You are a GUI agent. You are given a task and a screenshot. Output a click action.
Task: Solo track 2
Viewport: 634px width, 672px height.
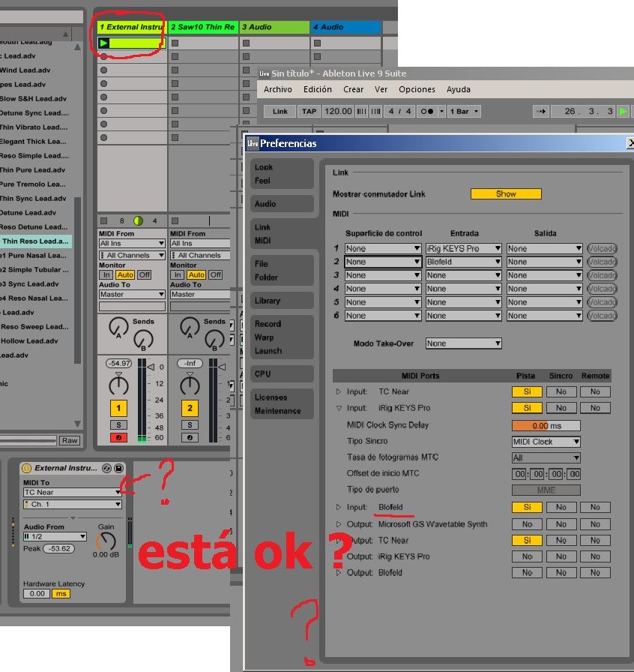point(190,424)
